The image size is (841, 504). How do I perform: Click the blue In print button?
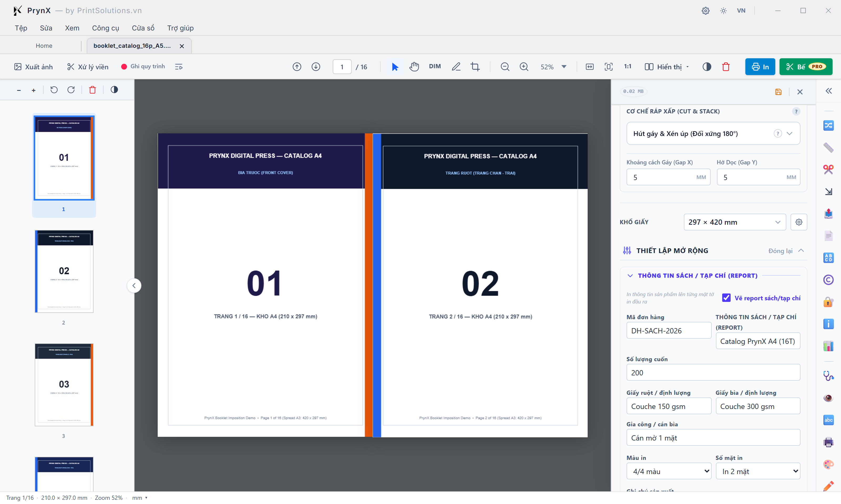[x=760, y=67]
